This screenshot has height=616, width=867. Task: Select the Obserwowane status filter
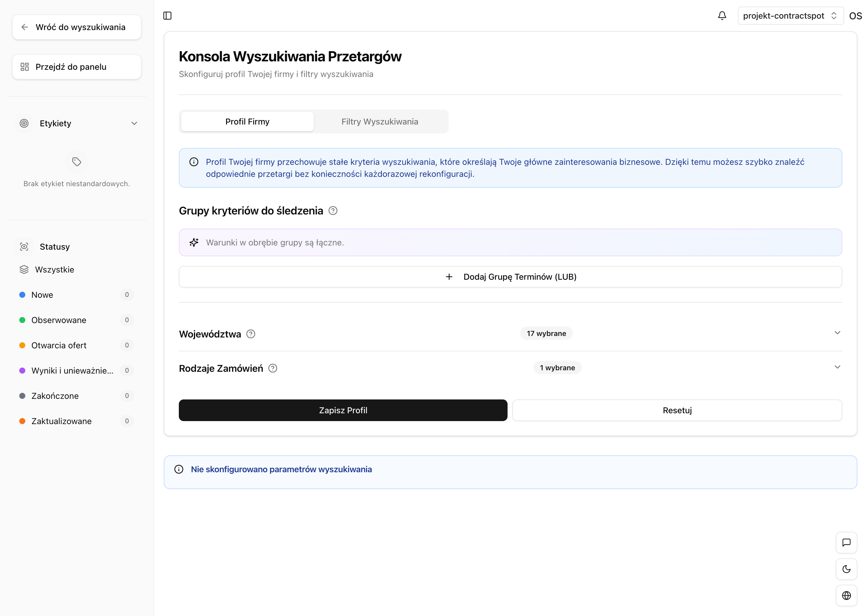click(59, 320)
